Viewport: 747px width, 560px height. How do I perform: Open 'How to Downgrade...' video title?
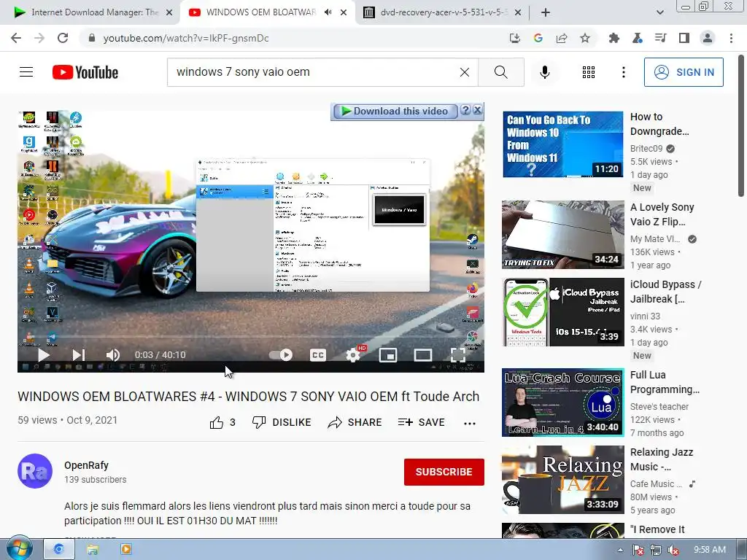pos(659,124)
